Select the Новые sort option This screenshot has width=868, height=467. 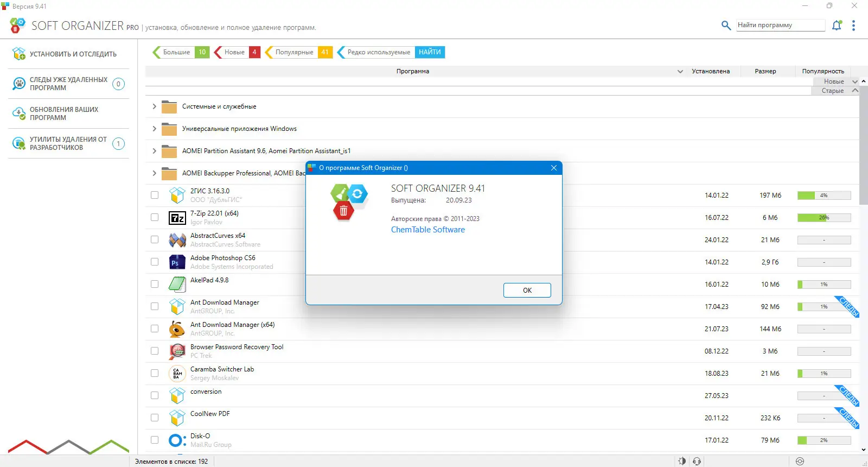pyautogui.click(x=836, y=81)
